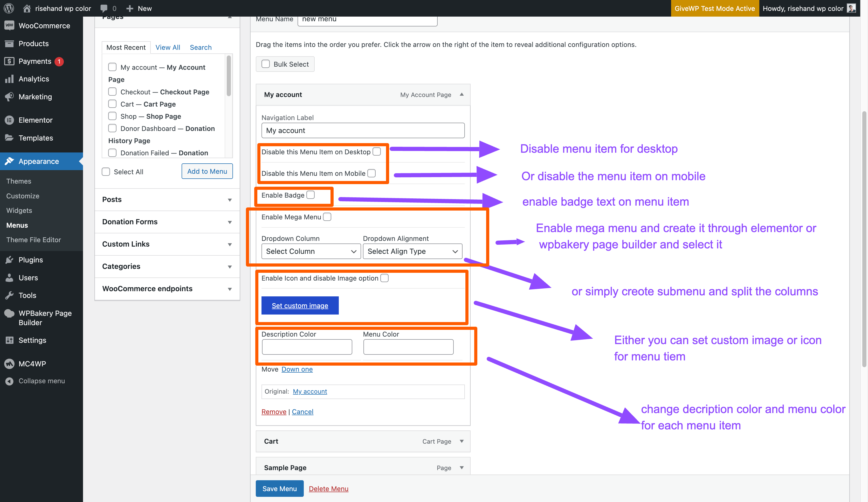Open the Plugins plug icon
The height and width of the screenshot is (502, 868).
point(9,260)
